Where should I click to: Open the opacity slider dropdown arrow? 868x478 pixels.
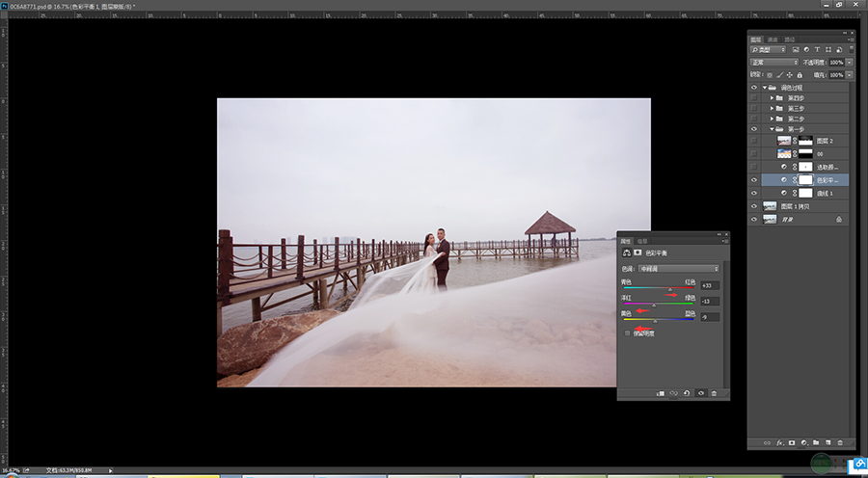pyautogui.click(x=849, y=63)
